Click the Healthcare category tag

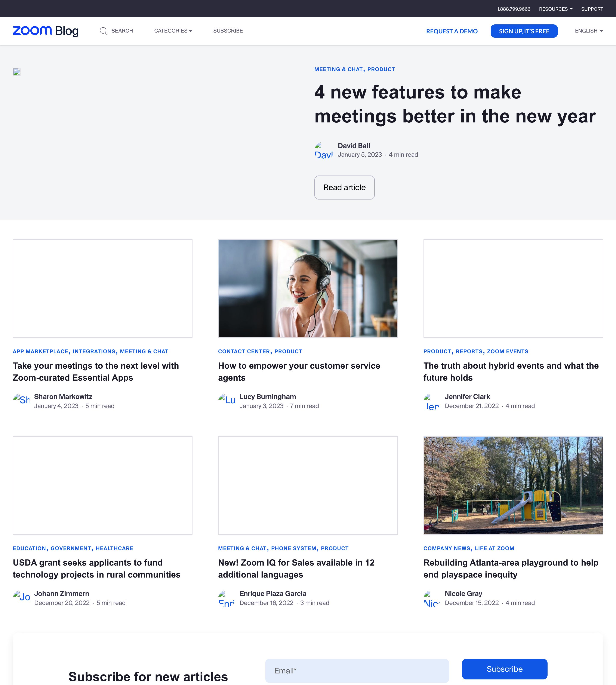coord(114,548)
